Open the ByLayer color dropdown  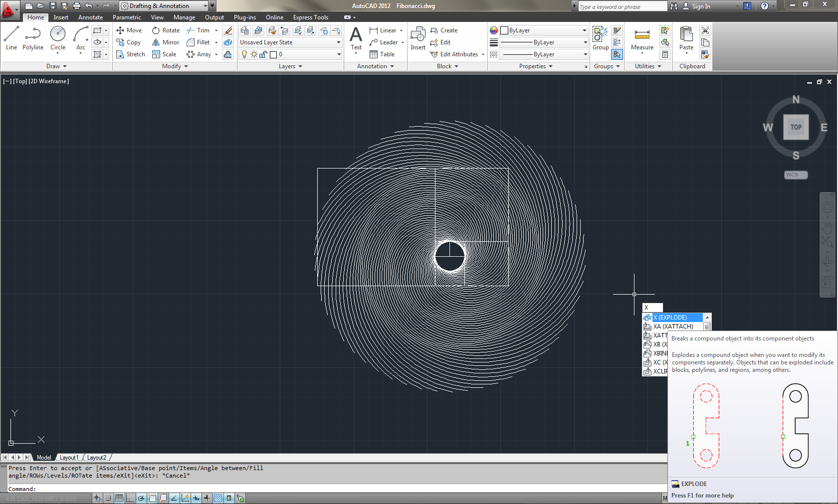tap(544, 30)
